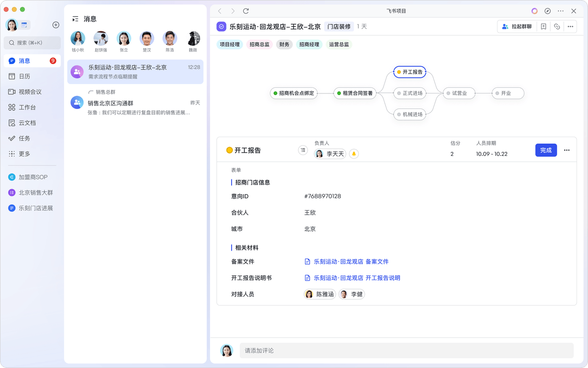
Task: Click the subtask list icon beside 开工报告
Action: tap(303, 150)
